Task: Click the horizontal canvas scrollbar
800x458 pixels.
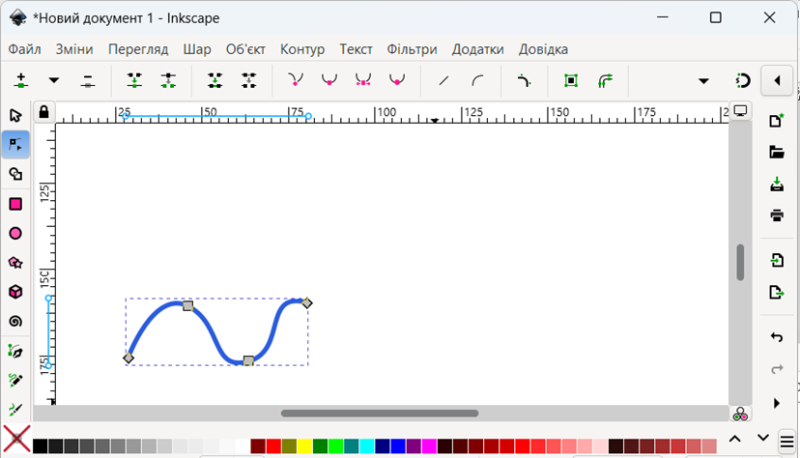Action: tap(380, 413)
